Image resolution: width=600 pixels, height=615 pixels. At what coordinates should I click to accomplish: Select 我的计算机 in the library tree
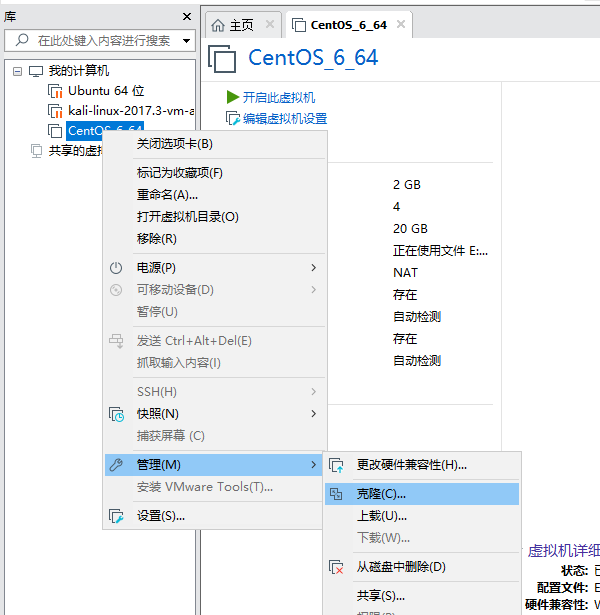pos(79,71)
